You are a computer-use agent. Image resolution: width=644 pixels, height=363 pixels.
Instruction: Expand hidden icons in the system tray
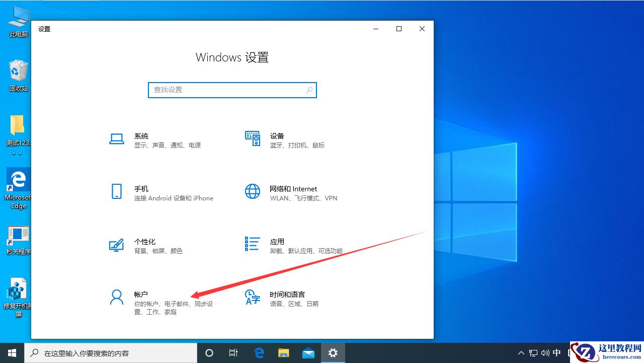click(521, 353)
